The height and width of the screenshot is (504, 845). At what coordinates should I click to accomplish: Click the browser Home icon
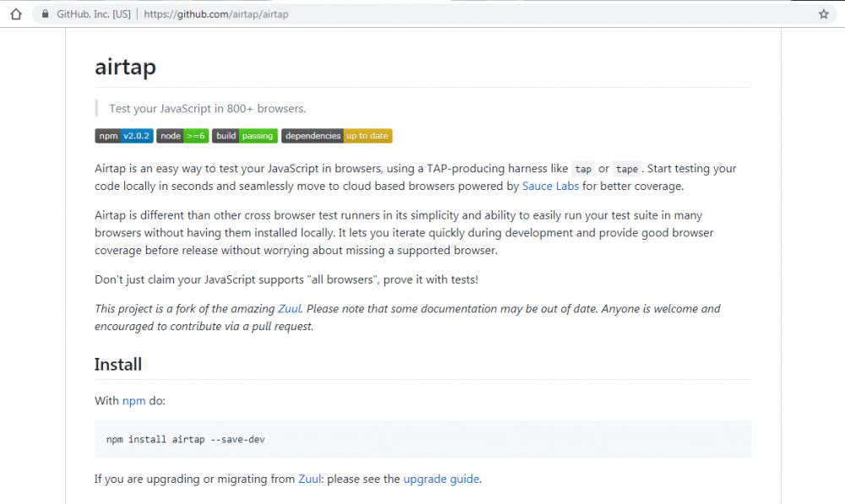15,14
